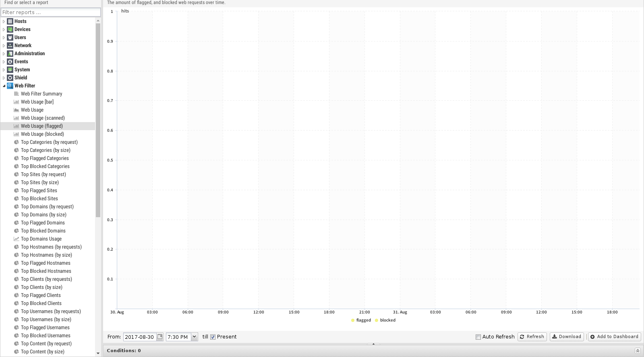Open Top Categories (by request) report
Viewport: 644px width, 357px height.
49,142
